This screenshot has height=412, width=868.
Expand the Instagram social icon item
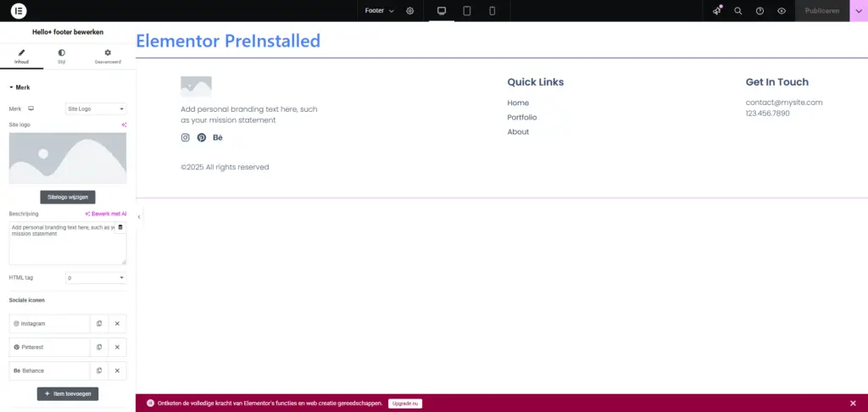49,323
